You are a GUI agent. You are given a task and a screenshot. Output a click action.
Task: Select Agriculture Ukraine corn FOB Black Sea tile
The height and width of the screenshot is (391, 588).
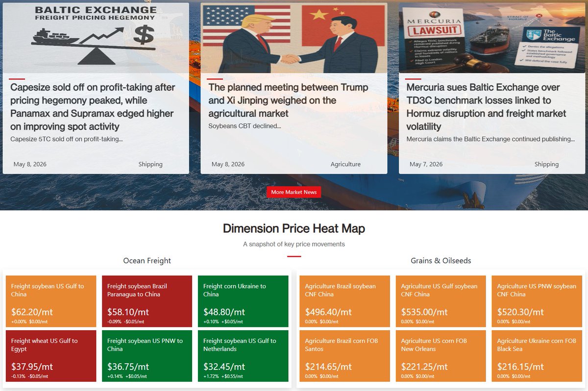(x=537, y=356)
